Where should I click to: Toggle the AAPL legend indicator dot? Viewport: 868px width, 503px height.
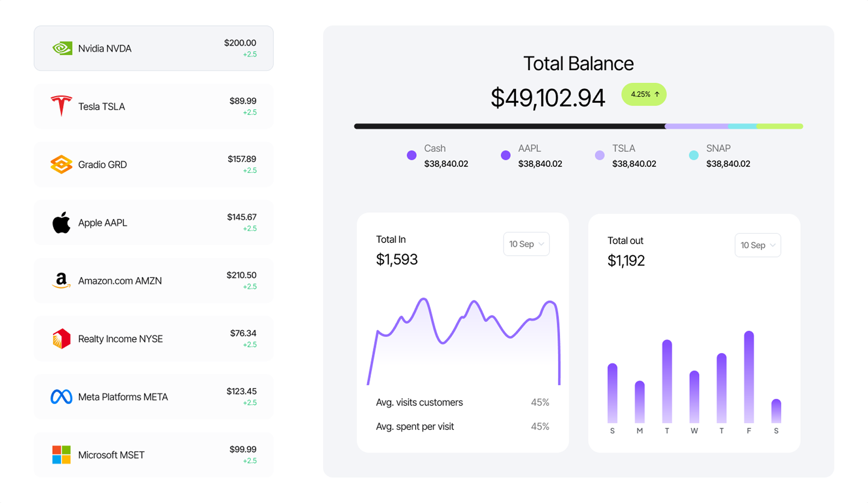pyautogui.click(x=505, y=155)
